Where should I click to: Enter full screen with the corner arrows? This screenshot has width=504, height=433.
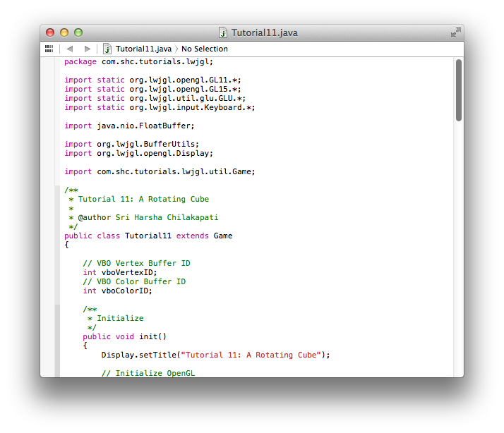(455, 32)
